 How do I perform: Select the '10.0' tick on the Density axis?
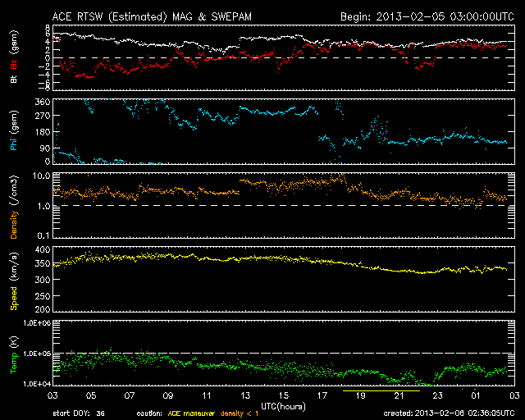pyautogui.click(x=41, y=176)
